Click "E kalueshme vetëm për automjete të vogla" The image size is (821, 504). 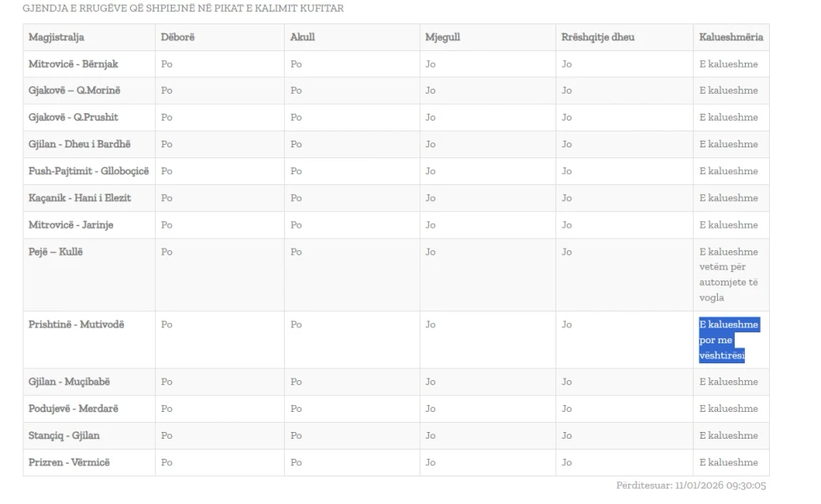[728, 275]
